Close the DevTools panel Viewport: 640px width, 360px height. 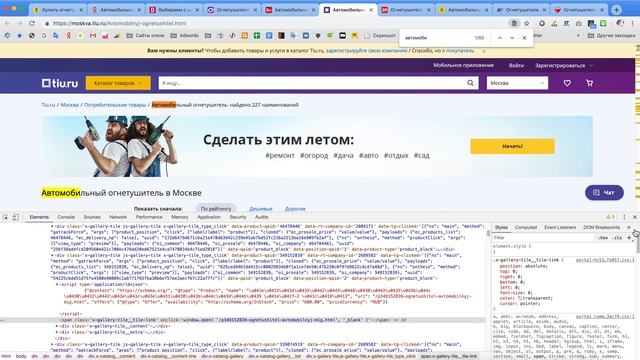(x=635, y=217)
